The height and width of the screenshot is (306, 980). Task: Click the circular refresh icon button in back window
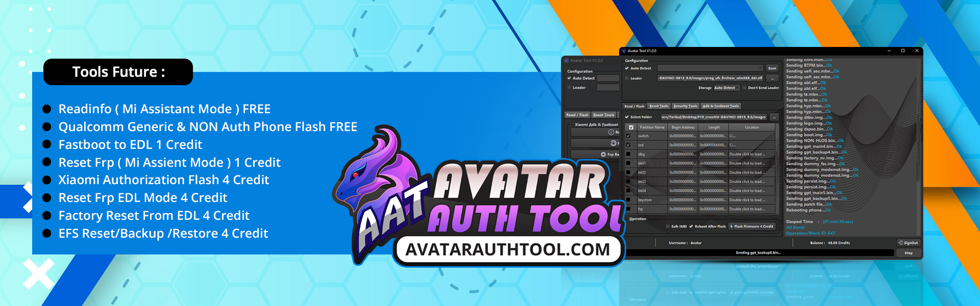(x=613, y=143)
